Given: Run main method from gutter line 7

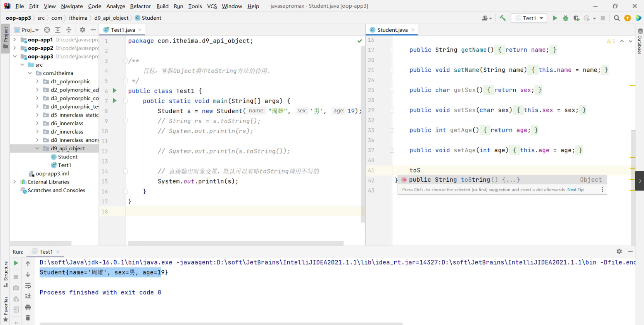Looking at the screenshot, I should click(x=115, y=101).
